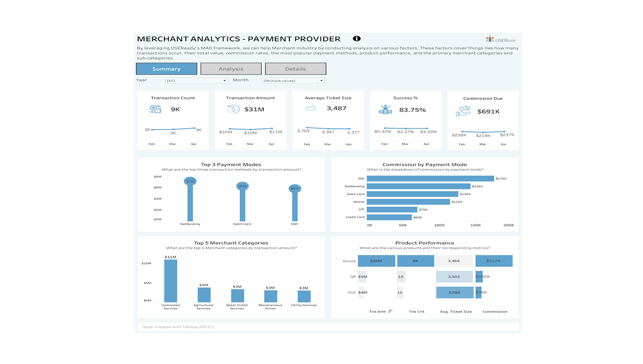
Task: Select the Success % coins icon
Action: pyautogui.click(x=385, y=109)
